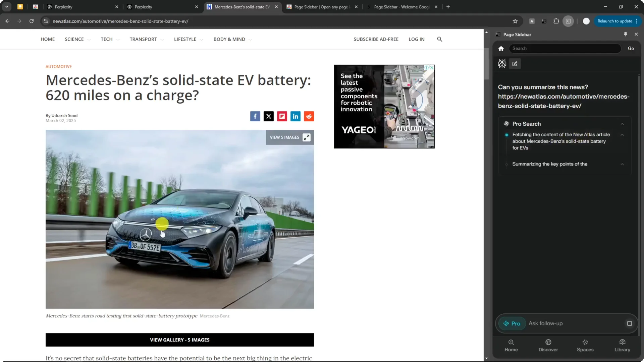
Task: Open Perplexity Discover section
Action: point(548,345)
